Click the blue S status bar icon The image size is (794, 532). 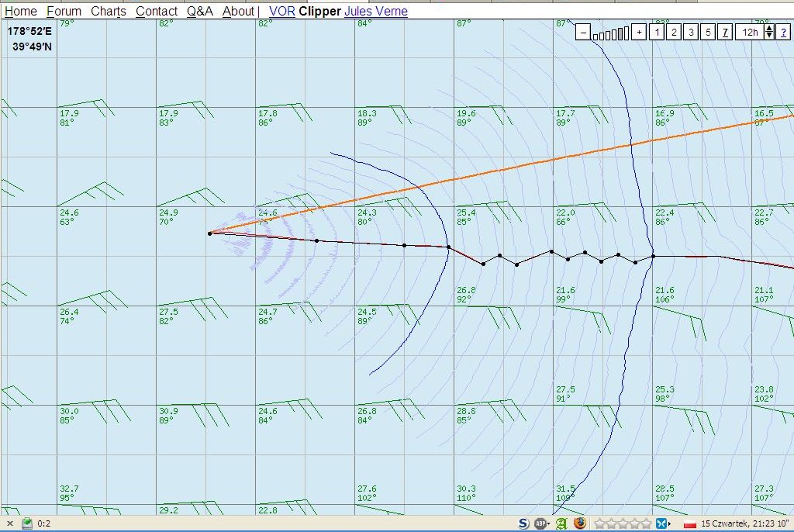[x=523, y=523]
